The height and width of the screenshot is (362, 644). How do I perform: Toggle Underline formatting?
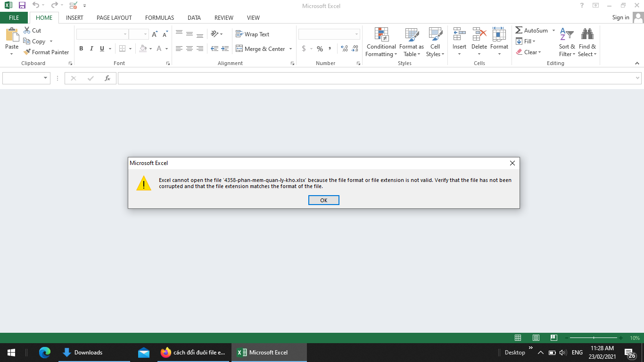[x=102, y=48]
